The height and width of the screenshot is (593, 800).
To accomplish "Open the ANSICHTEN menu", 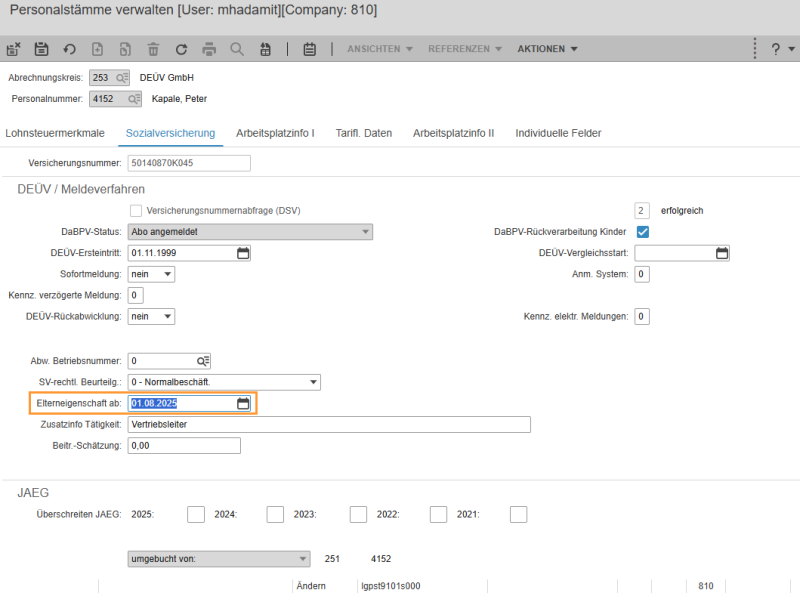I will 380,49.
